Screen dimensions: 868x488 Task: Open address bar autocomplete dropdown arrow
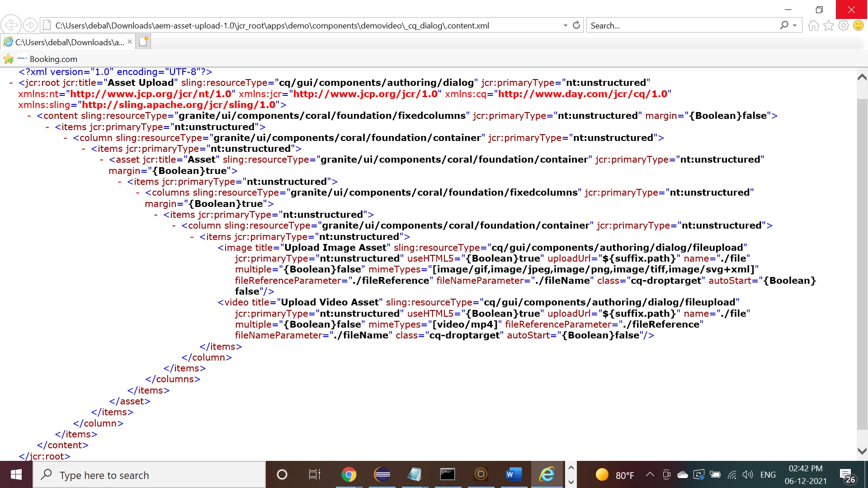pos(565,26)
